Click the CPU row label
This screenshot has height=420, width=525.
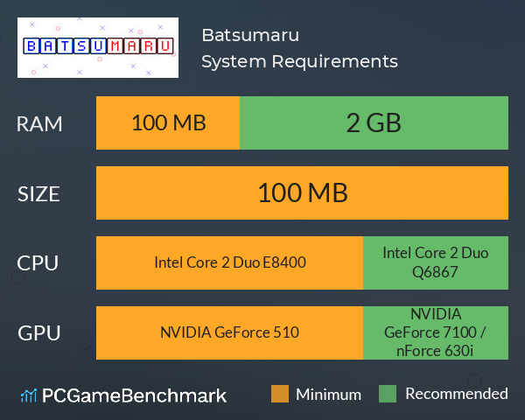tap(38, 263)
